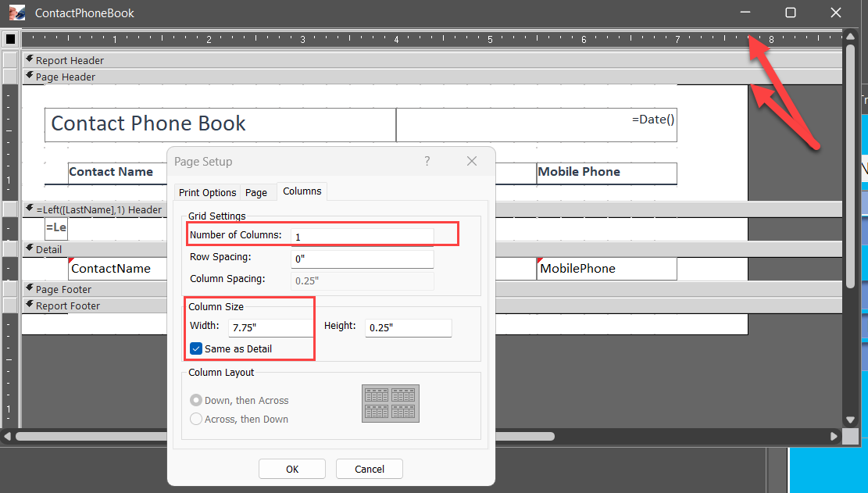Select the Contact Phone Book title label
Viewport: 868px width, 493px height.
[x=220, y=124]
